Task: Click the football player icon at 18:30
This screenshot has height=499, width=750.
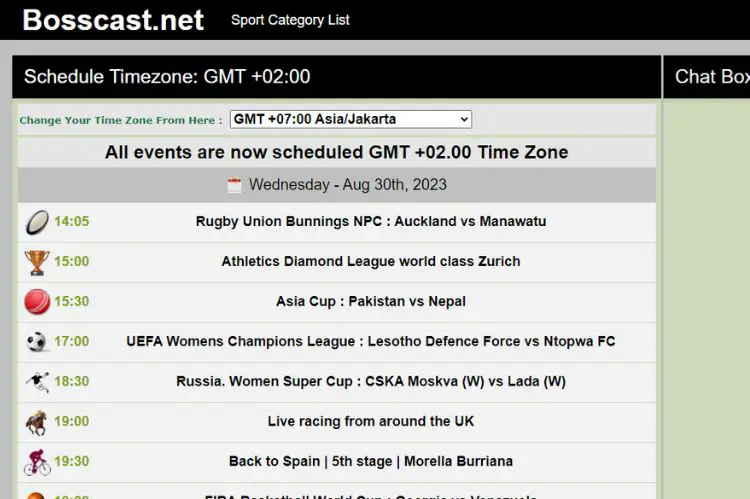Action: click(x=37, y=382)
